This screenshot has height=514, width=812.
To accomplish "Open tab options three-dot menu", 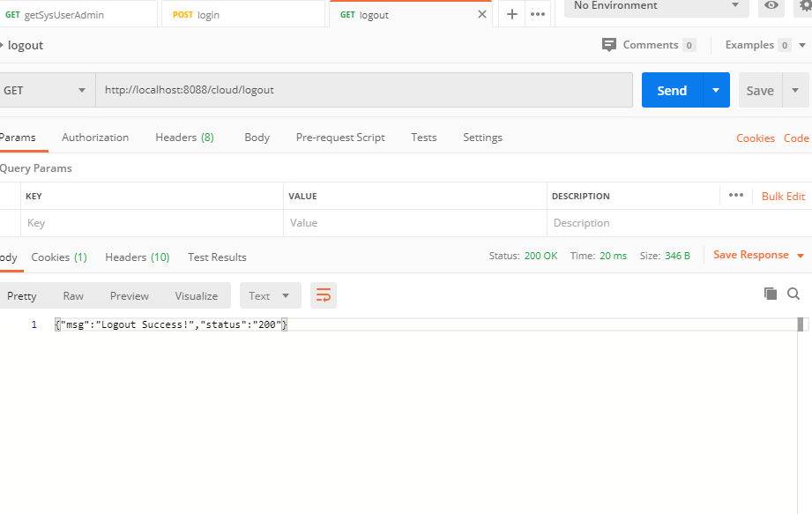I will (x=538, y=14).
